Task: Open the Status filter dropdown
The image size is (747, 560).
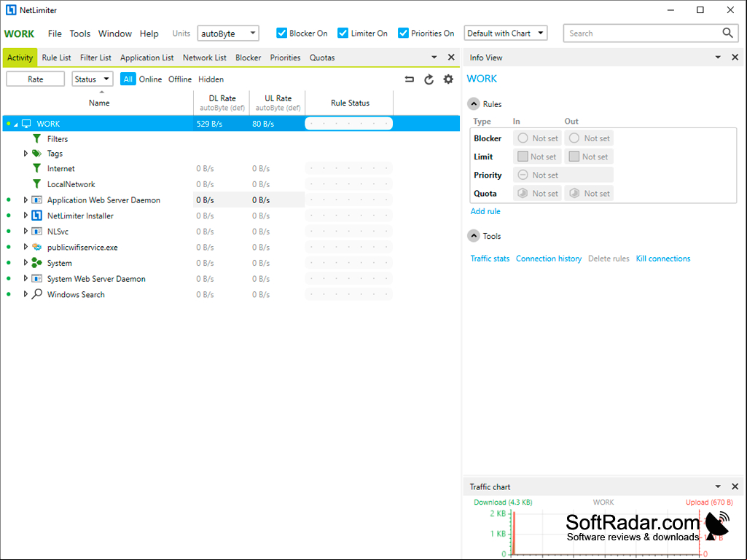Action: [93, 79]
